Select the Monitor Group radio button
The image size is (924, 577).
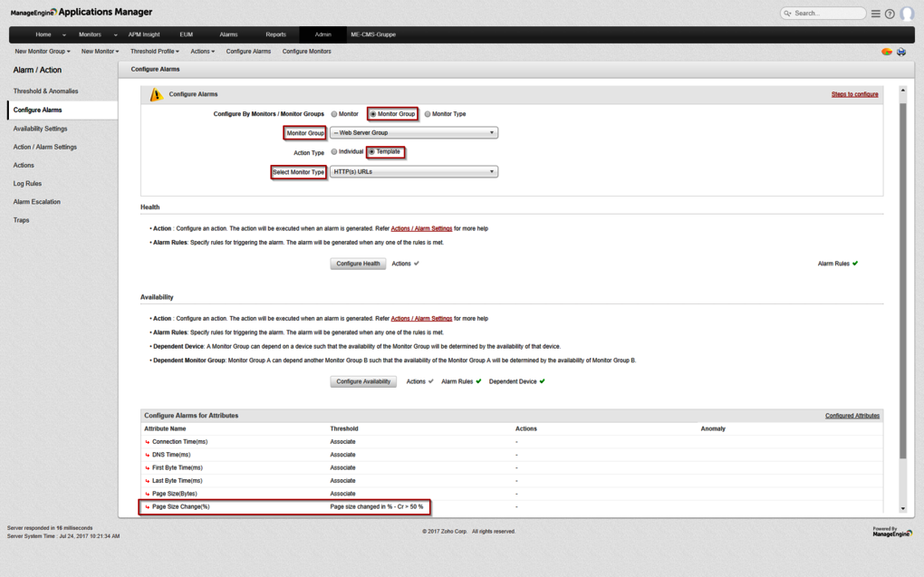[373, 114]
